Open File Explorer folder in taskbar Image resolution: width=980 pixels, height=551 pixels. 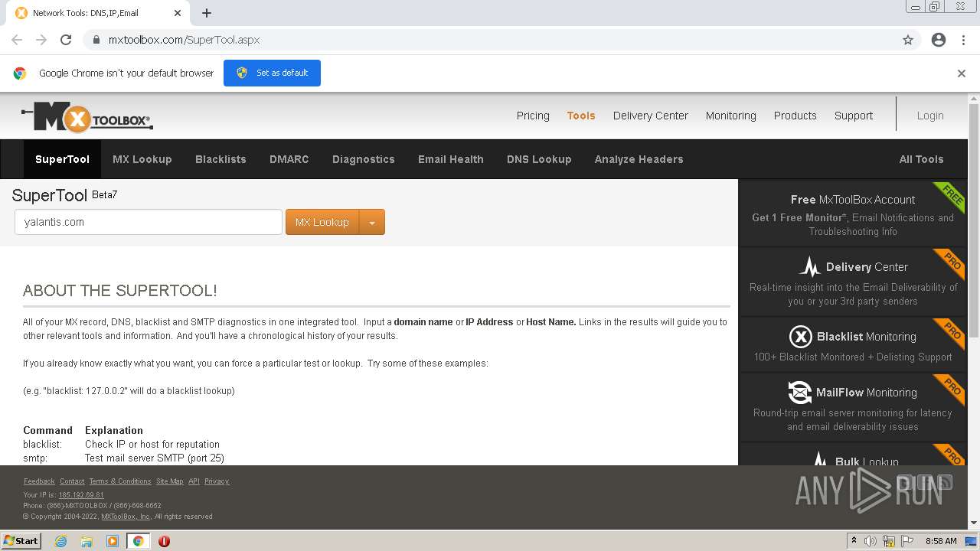[87, 541]
